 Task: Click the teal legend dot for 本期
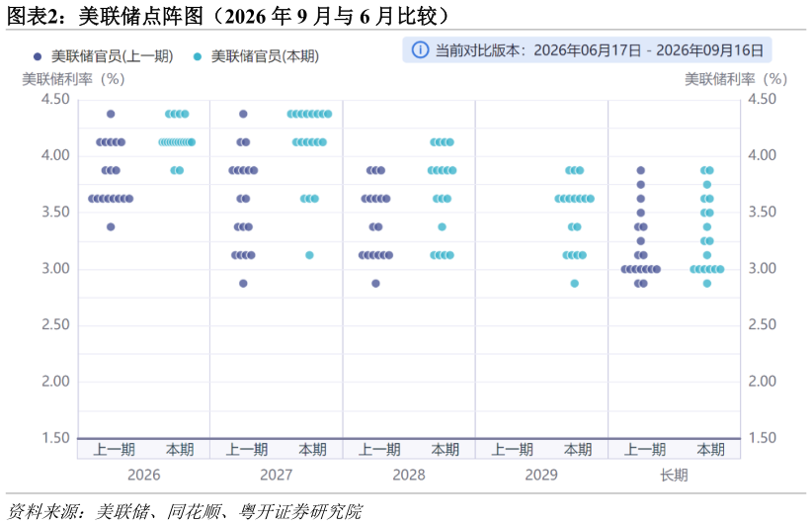(x=198, y=56)
